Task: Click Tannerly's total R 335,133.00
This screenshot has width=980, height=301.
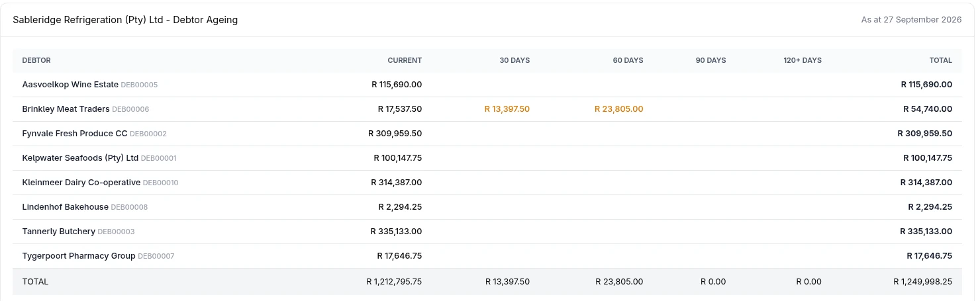Action: [x=926, y=232]
